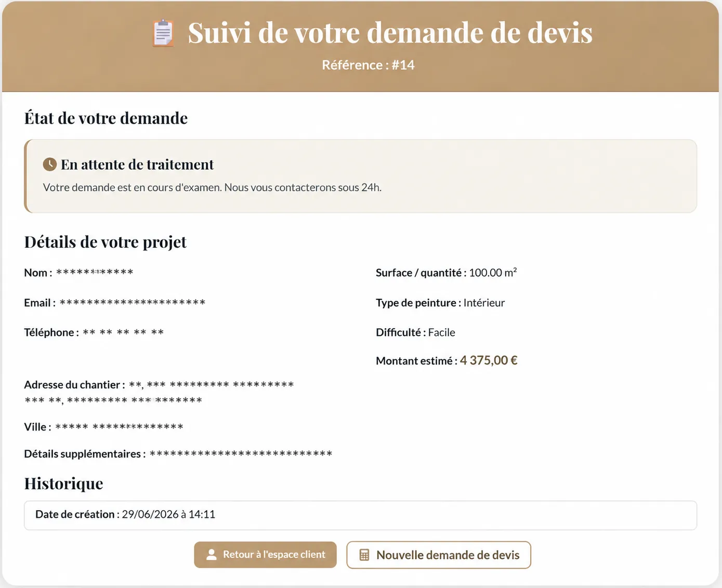Click the En attente de traitement status title

[x=137, y=165]
